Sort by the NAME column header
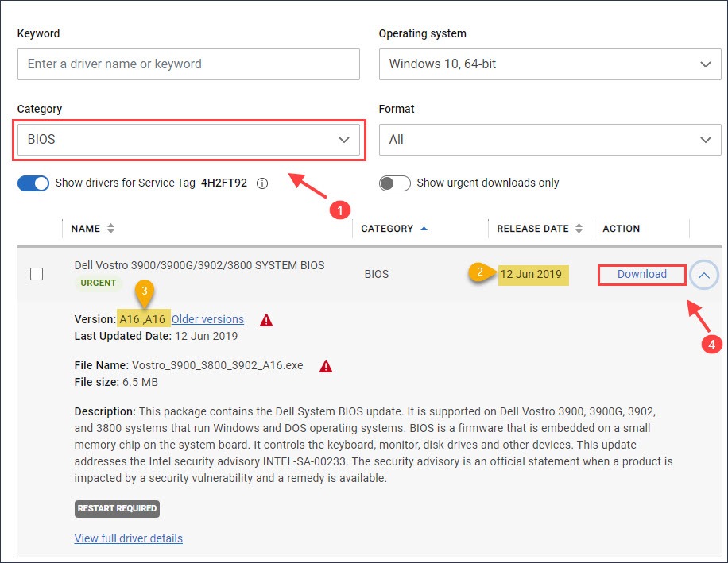Image resolution: width=728 pixels, height=563 pixels. 92,229
